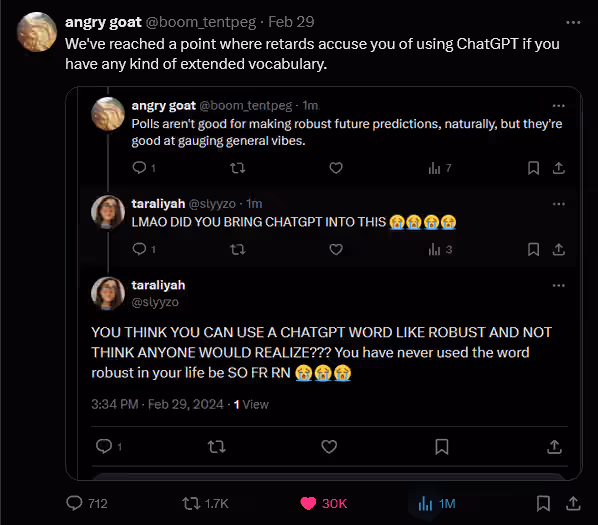The image size is (598, 525).
Task: Open replies on the main tweet showing 712
Action: pos(74,503)
